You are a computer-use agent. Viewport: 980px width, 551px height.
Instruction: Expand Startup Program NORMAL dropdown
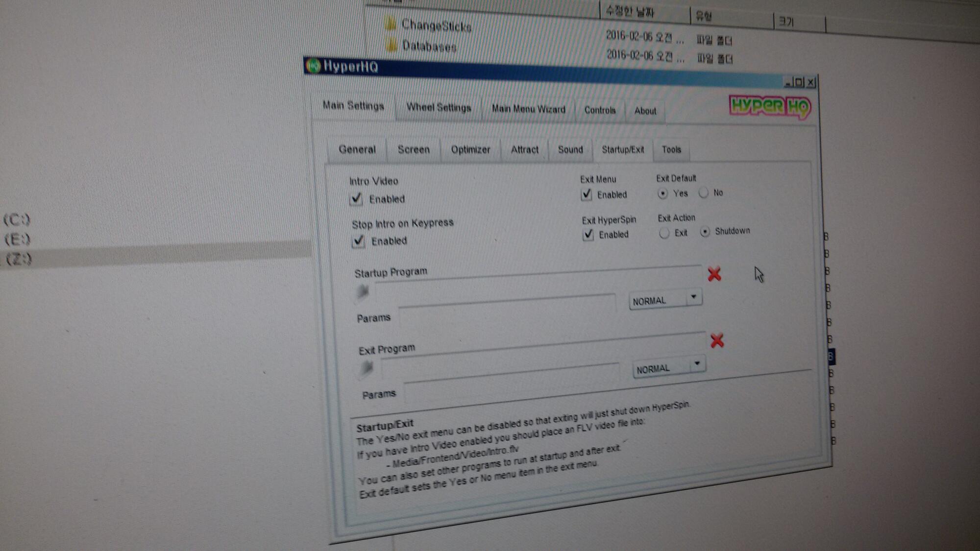[693, 297]
